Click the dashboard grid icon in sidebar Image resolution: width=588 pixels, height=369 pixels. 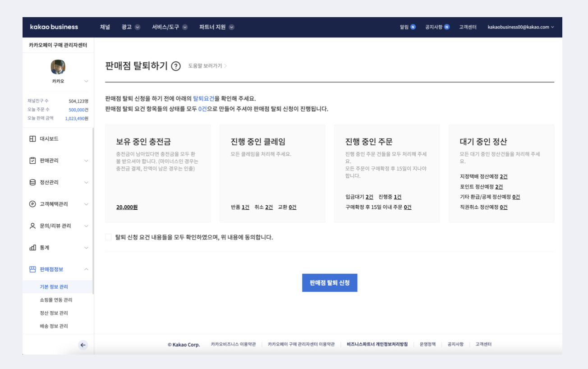click(32, 139)
